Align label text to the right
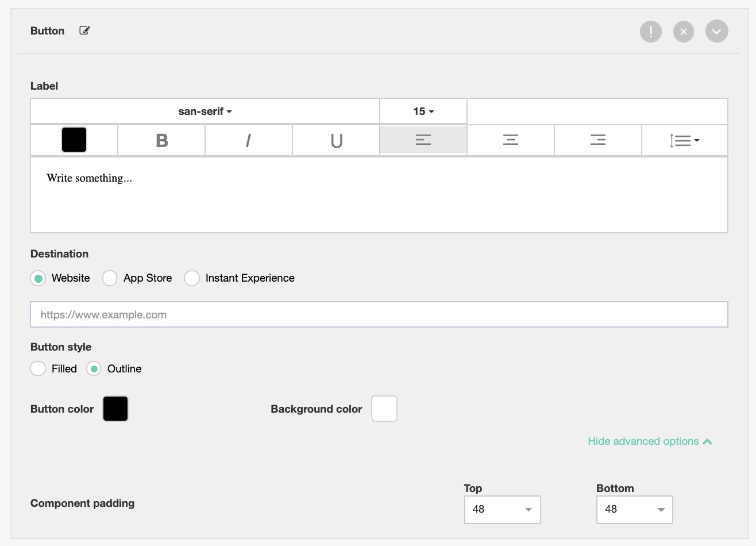This screenshot has height=546, width=756. (598, 140)
